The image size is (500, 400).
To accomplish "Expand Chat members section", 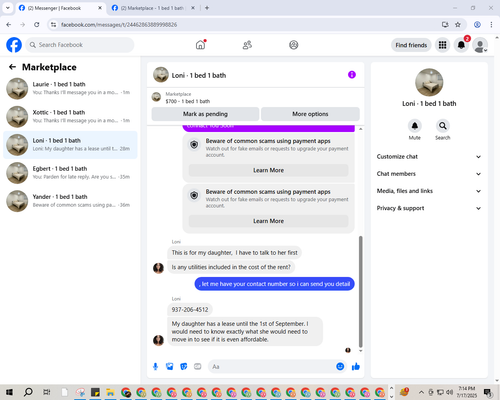I will coord(429,174).
